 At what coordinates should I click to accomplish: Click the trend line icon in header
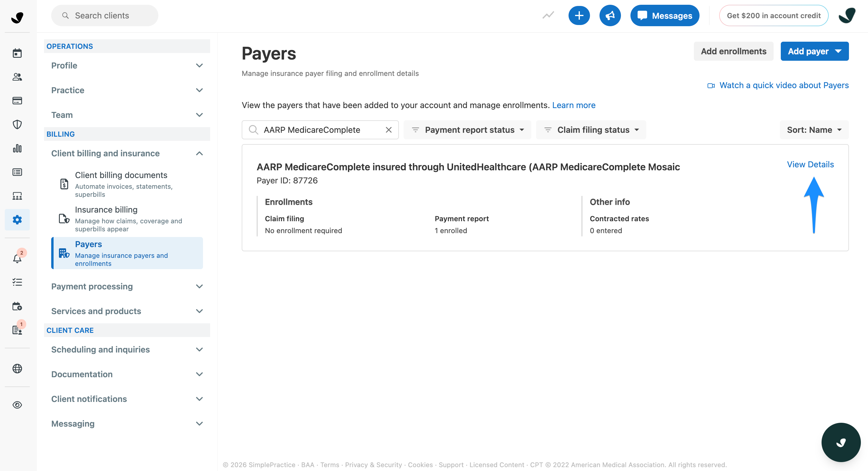coord(548,15)
